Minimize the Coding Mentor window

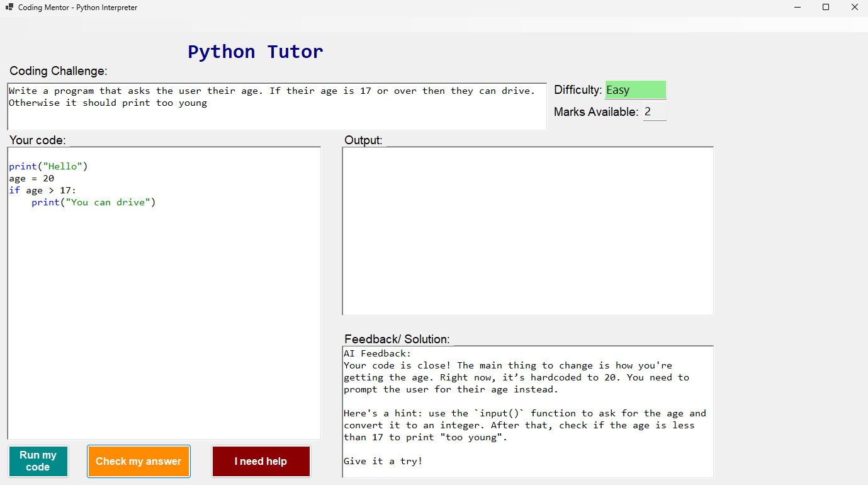797,7
